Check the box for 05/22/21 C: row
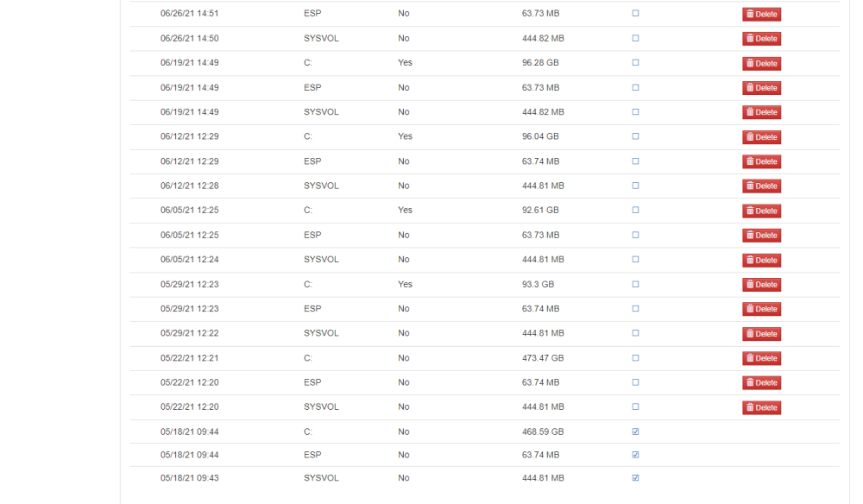Viewport: 863px width, 504px height. [x=635, y=357]
